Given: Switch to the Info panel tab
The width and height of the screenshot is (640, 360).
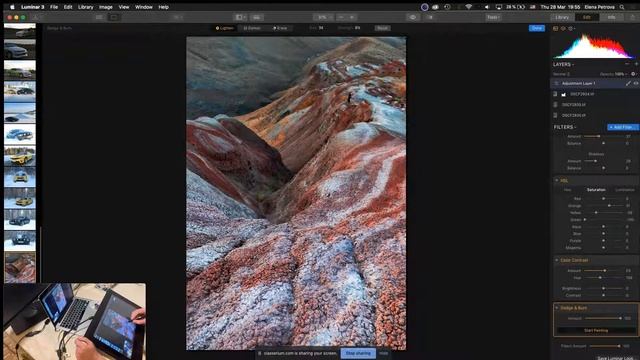Looking at the screenshot, I should [611, 17].
